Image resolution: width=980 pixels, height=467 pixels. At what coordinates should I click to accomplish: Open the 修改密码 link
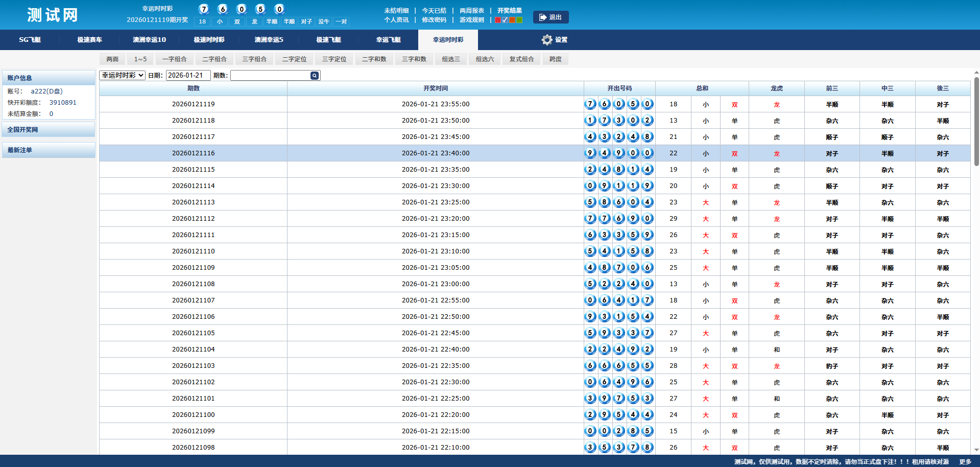[x=434, y=20]
